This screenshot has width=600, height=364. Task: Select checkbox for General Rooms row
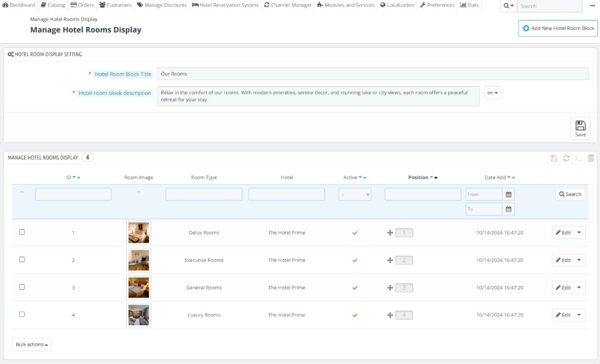(22, 287)
